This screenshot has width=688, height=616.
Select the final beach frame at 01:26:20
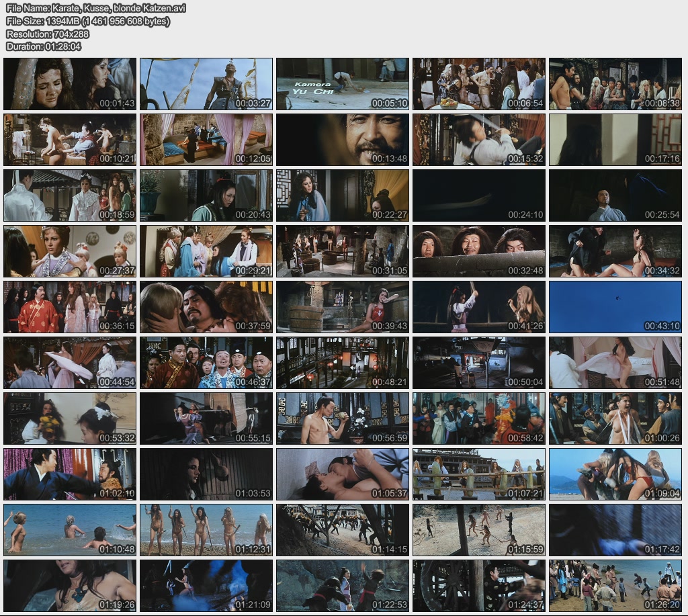(x=615, y=586)
